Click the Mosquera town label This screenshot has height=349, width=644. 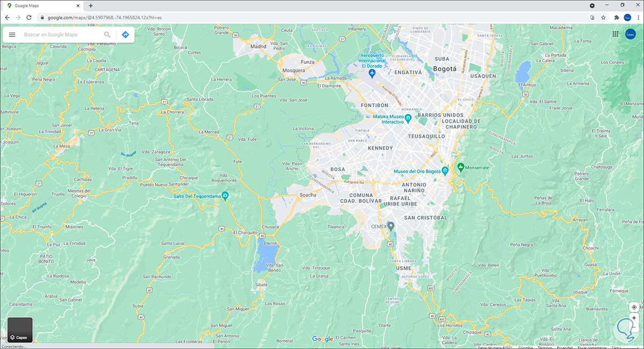tap(294, 70)
